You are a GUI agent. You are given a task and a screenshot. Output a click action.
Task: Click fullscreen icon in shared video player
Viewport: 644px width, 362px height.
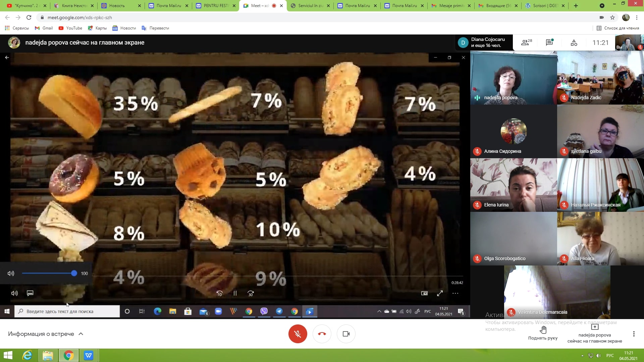[440, 293]
